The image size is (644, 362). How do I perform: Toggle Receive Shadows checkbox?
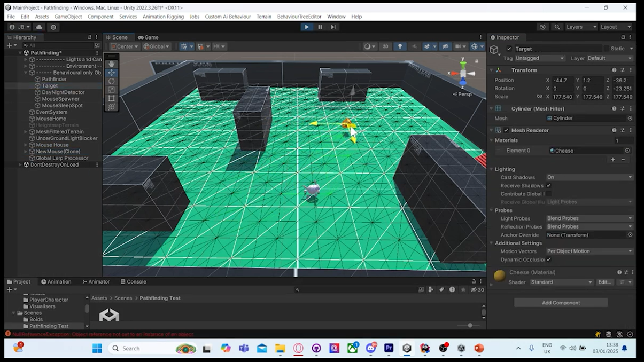(549, 186)
